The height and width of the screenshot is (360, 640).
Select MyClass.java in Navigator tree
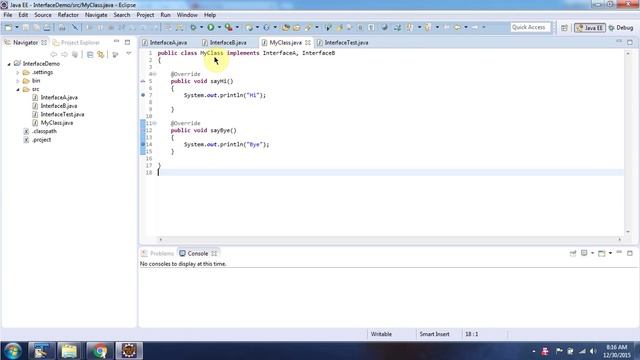pos(57,123)
